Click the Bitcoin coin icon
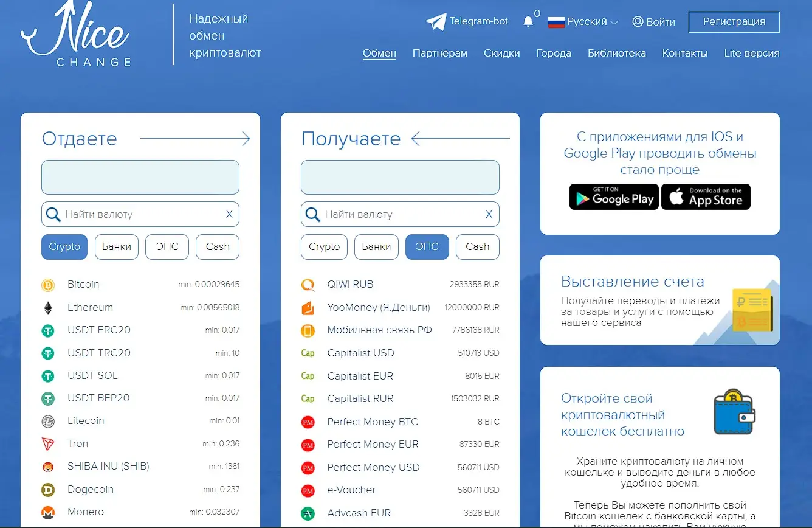 point(48,285)
